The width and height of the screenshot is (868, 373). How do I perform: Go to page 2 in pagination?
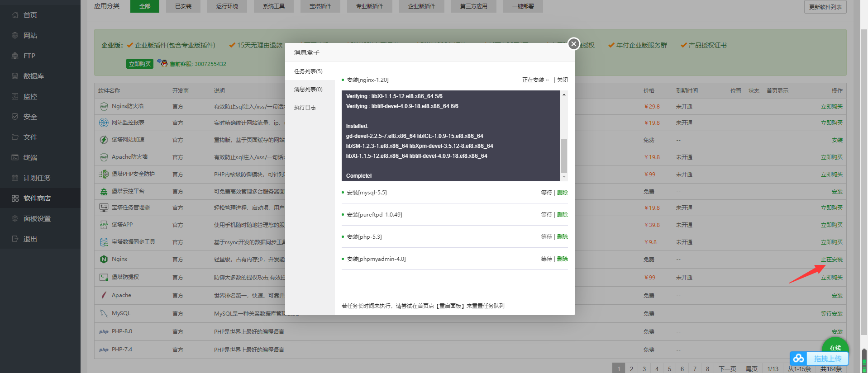[x=631, y=368]
